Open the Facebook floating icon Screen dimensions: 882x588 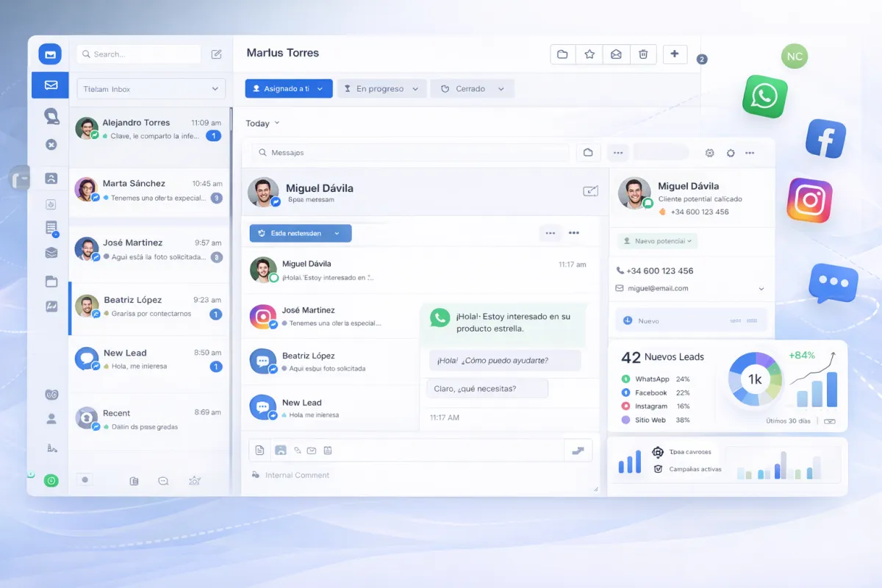(x=825, y=138)
